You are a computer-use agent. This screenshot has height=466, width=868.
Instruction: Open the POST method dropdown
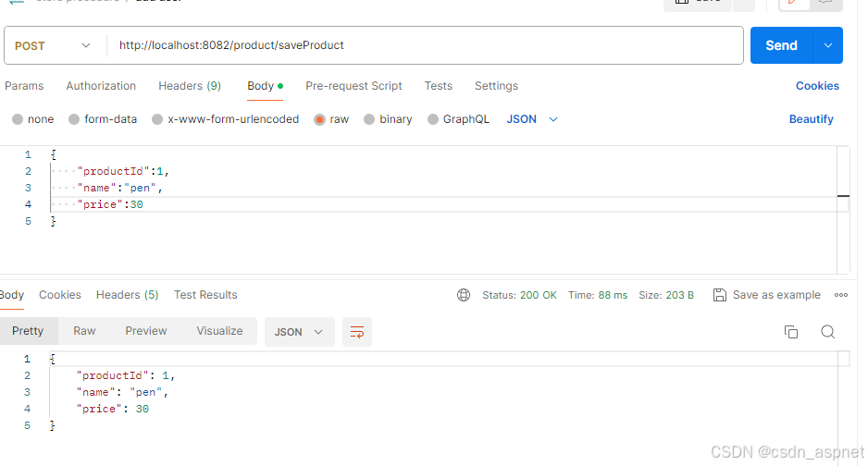53,46
